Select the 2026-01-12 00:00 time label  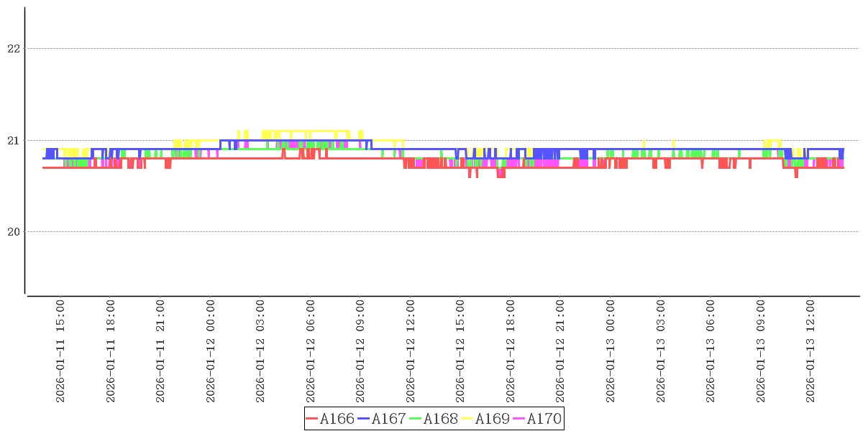(x=211, y=351)
